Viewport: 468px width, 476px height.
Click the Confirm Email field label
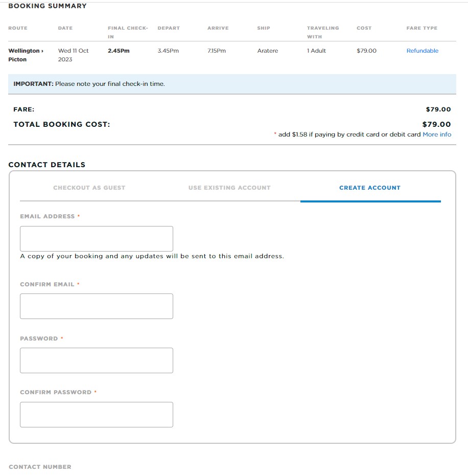[x=47, y=284]
